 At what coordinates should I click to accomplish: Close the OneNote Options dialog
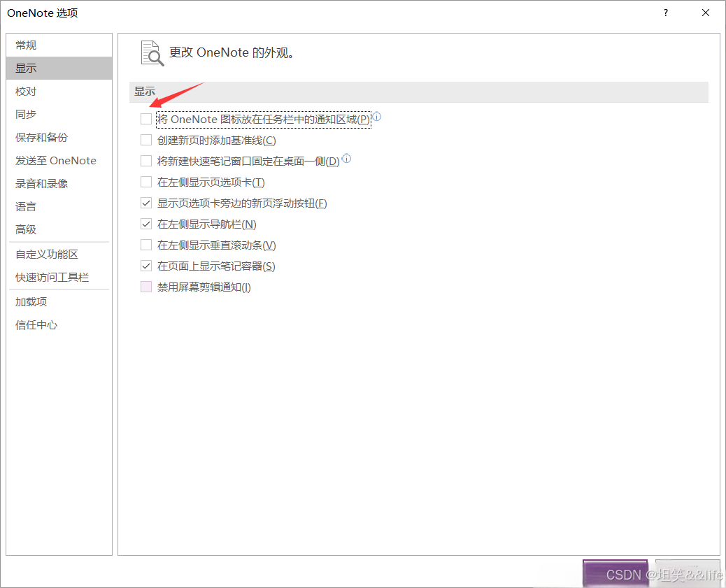click(x=705, y=13)
